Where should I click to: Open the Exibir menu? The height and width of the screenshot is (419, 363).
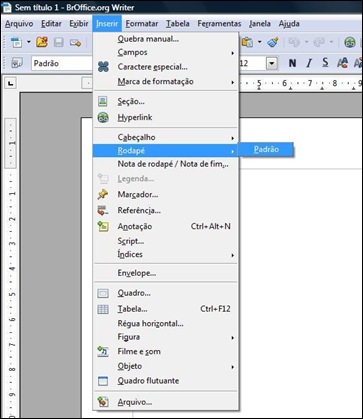point(79,24)
